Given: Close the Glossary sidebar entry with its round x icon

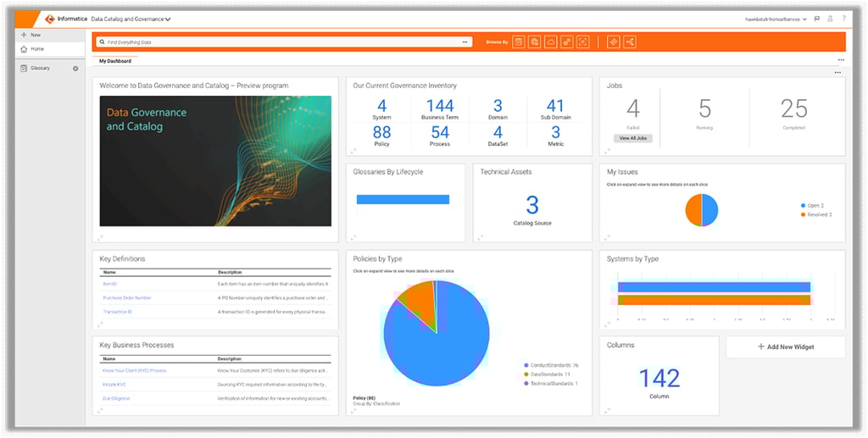Looking at the screenshot, I should [x=75, y=69].
